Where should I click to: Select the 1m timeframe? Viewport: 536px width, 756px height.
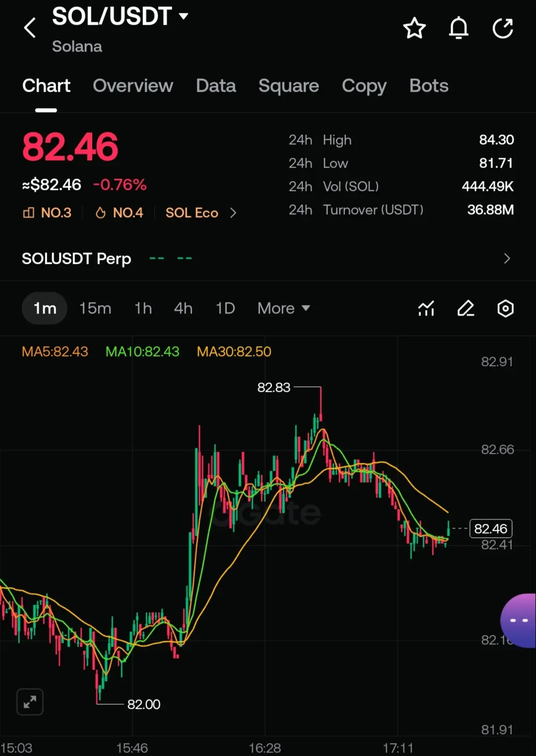point(45,309)
